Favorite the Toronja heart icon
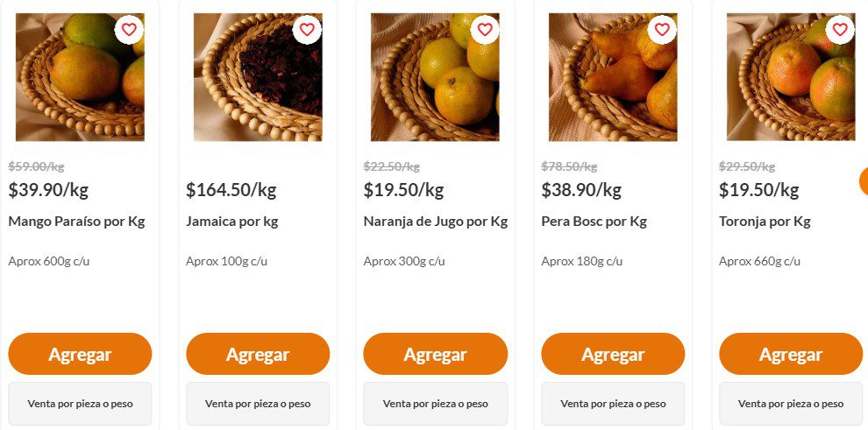 (x=840, y=30)
